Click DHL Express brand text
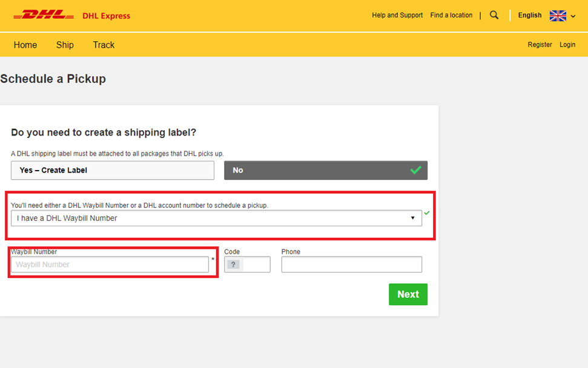 pos(106,16)
